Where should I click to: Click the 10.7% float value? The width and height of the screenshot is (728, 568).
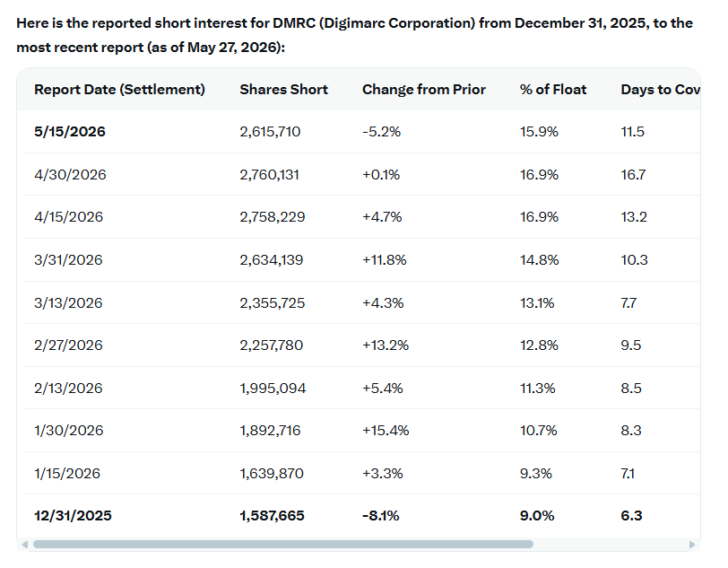point(539,430)
